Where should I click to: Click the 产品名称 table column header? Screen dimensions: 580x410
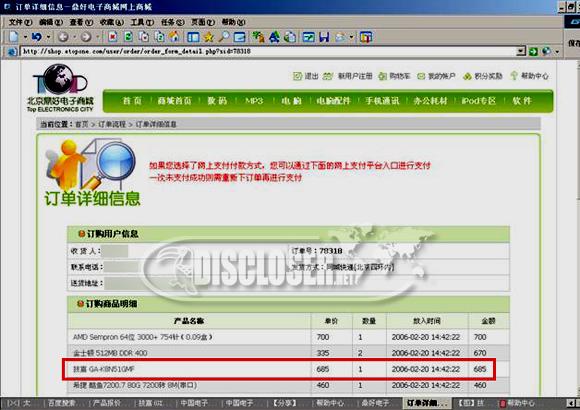(189, 321)
